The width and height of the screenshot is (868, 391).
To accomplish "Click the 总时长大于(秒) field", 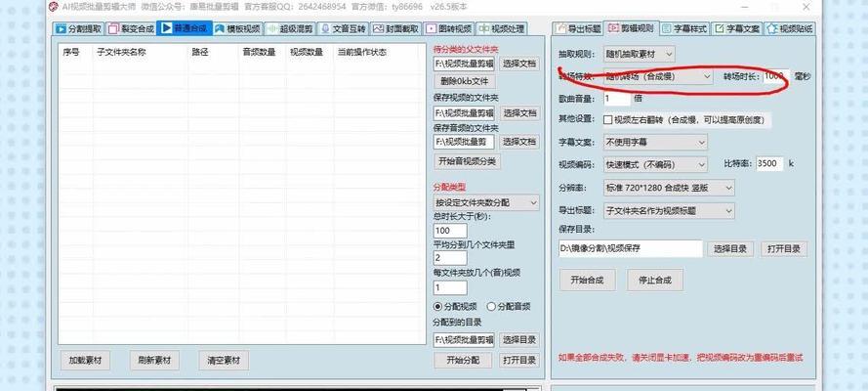I will (x=450, y=231).
